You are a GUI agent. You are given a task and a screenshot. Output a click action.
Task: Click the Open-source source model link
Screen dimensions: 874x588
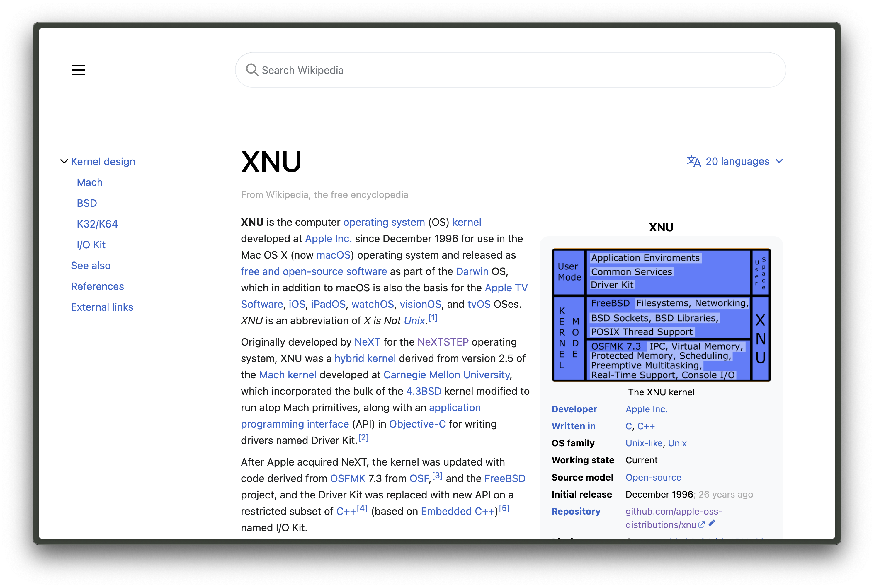(x=653, y=477)
